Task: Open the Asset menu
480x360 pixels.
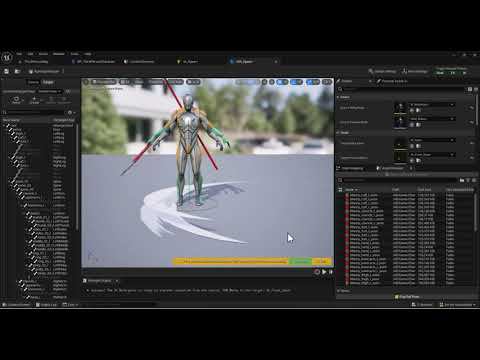Action: pos(43,54)
